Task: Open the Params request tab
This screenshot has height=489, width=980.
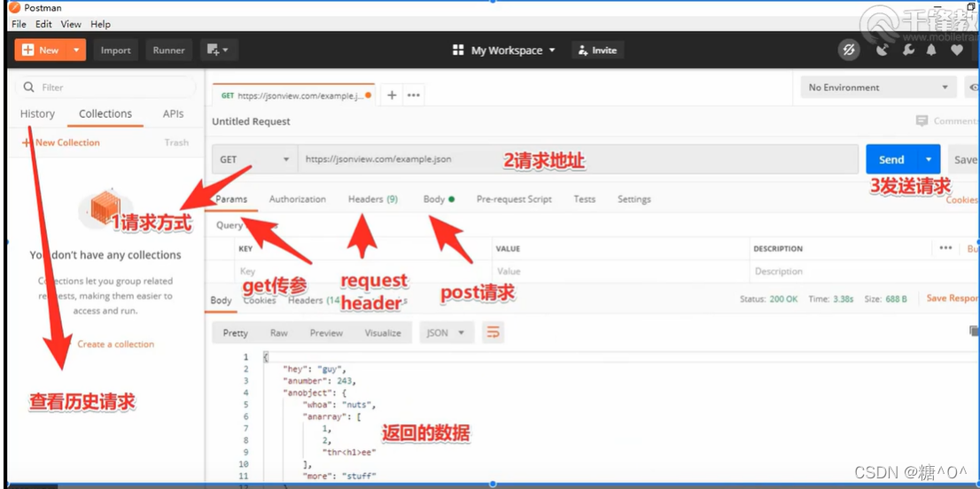Action: click(231, 199)
